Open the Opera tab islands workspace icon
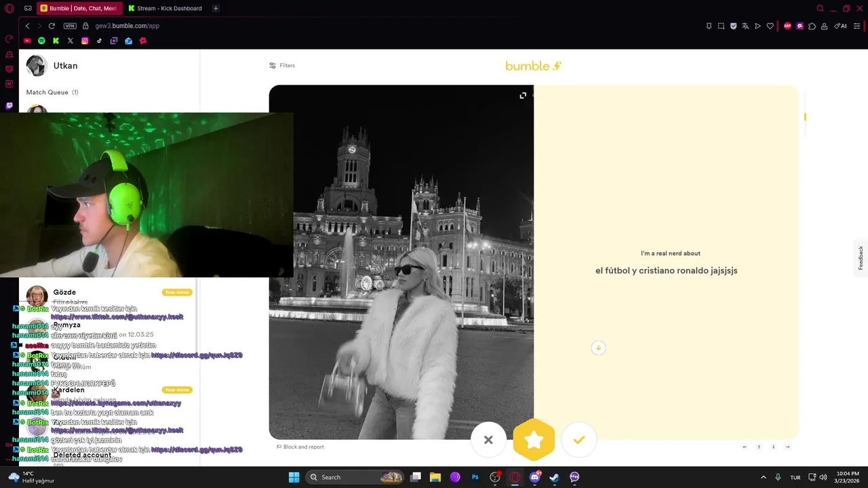This screenshot has width=868, height=488. (x=28, y=8)
